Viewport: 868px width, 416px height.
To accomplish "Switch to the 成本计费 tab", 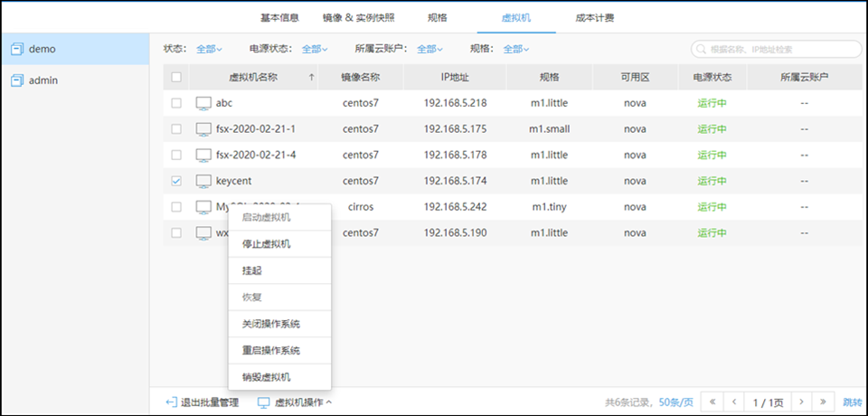I will pos(597,17).
